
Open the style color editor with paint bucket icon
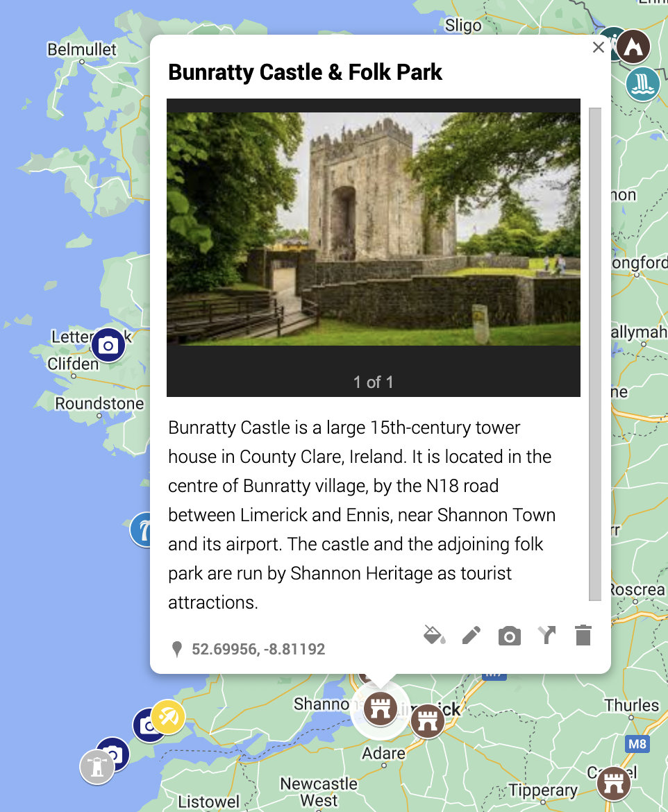point(434,634)
